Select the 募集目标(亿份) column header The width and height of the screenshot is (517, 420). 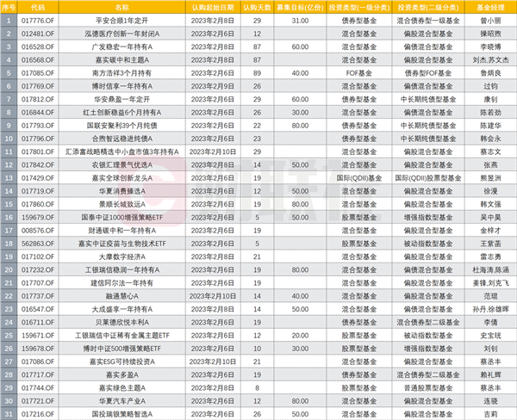click(300, 7)
